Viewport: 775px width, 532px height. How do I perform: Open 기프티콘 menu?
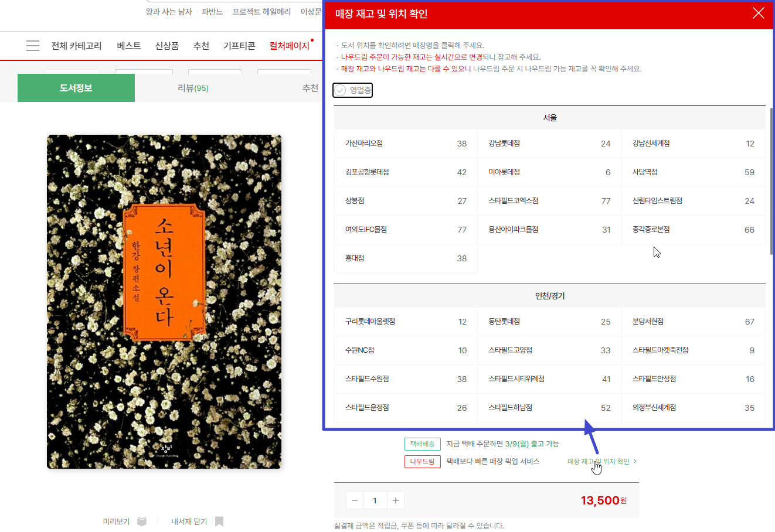click(x=239, y=46)
